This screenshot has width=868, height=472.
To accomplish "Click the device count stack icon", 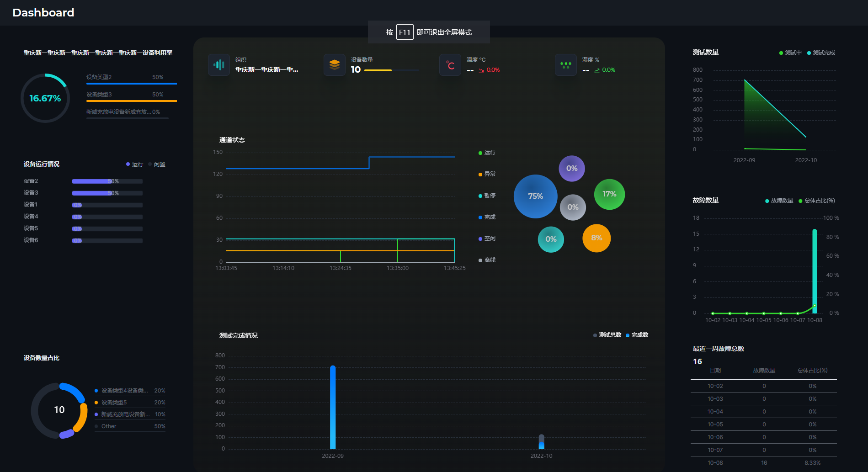I will pos(335,65).
